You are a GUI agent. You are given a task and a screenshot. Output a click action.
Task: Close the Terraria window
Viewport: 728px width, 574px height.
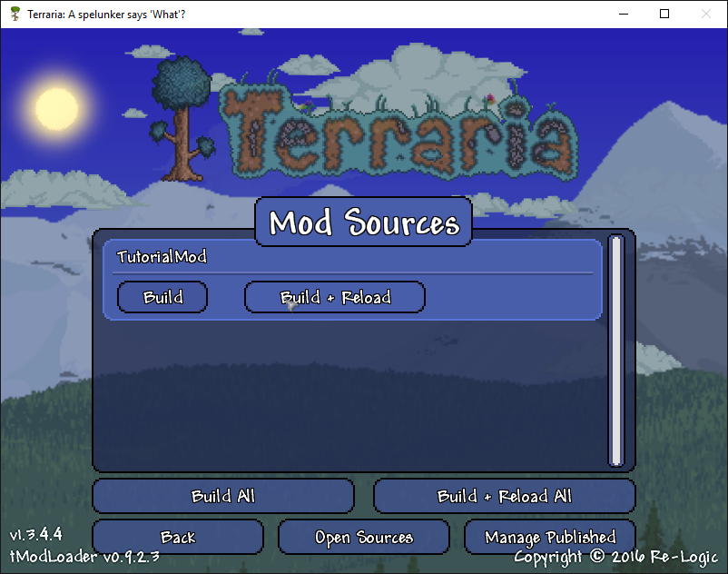[x=705, y=14]
